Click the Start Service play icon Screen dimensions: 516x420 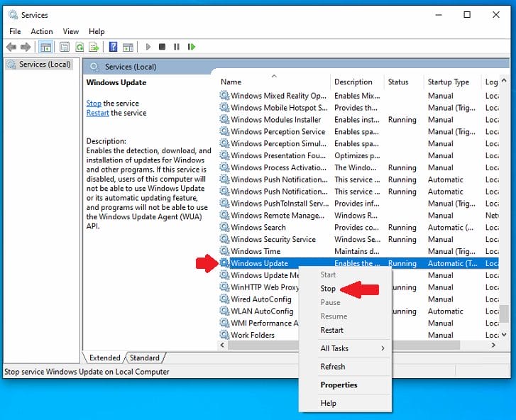click(148, 47)
